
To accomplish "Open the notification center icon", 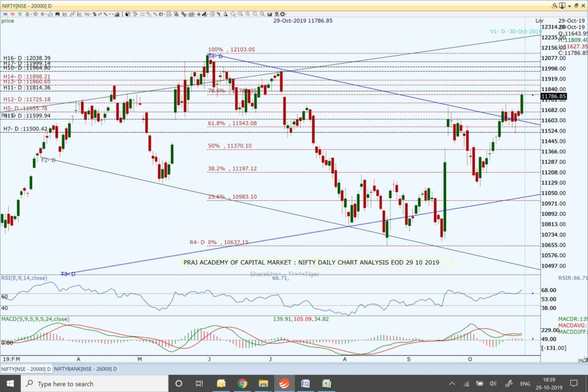I will click(574, 383).
